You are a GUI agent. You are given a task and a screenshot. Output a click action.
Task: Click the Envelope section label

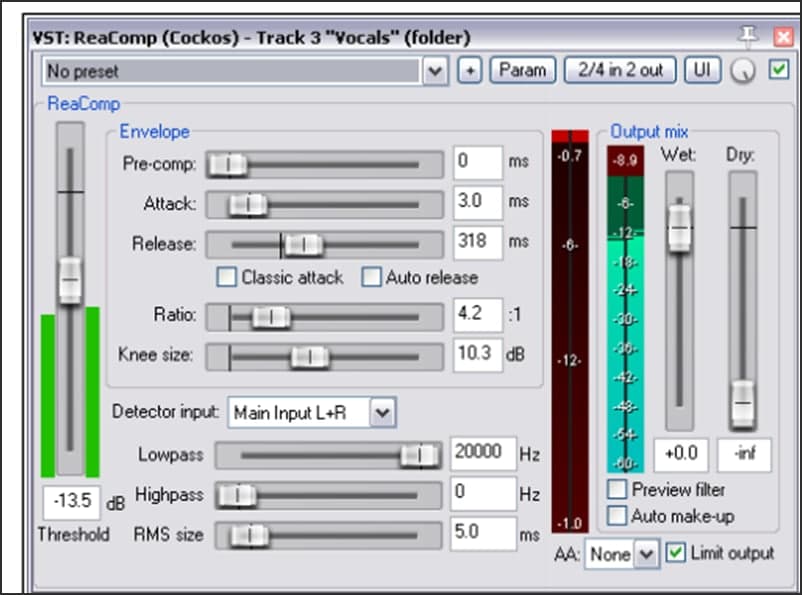154,132
